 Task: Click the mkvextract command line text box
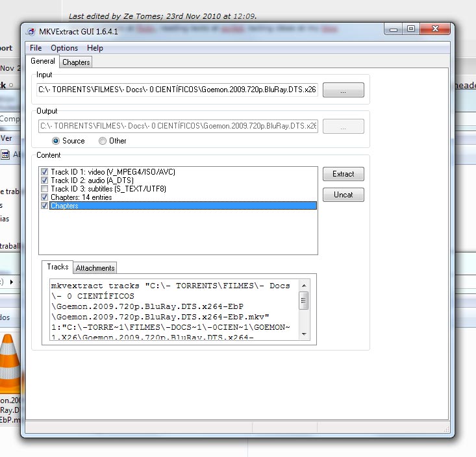click(174, 310)
